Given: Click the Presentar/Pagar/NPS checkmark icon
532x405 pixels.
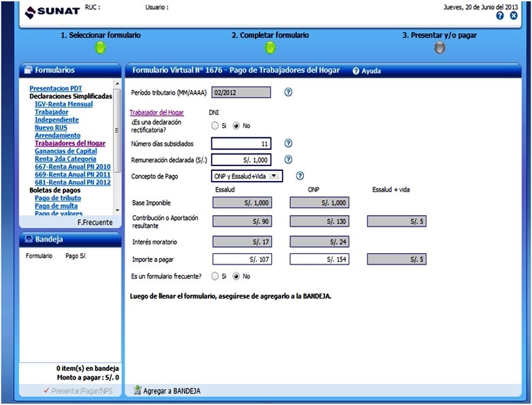Looking at the screenshot, I should tap(46, 391).
